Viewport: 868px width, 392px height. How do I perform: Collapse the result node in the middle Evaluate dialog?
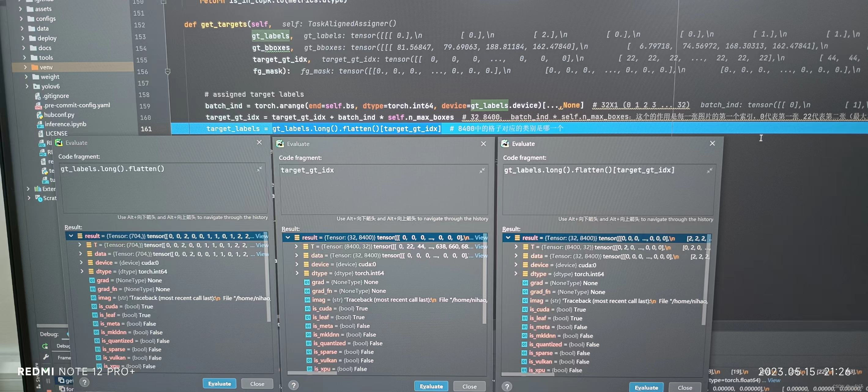(x=288, y=237)
